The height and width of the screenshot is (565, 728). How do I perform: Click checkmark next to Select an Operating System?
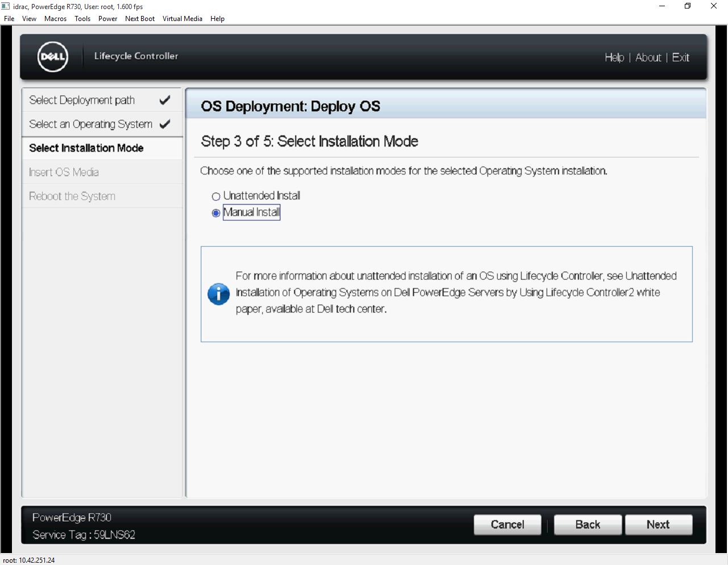click(165, 124)
